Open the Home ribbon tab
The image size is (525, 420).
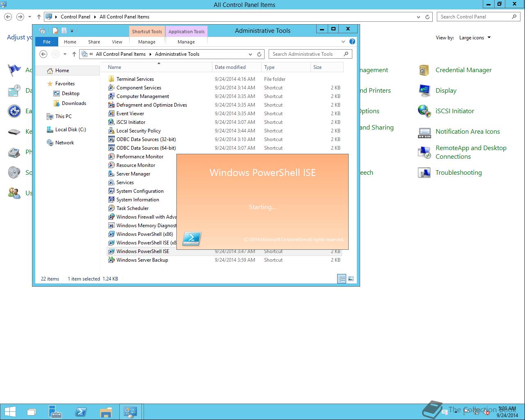70,42
